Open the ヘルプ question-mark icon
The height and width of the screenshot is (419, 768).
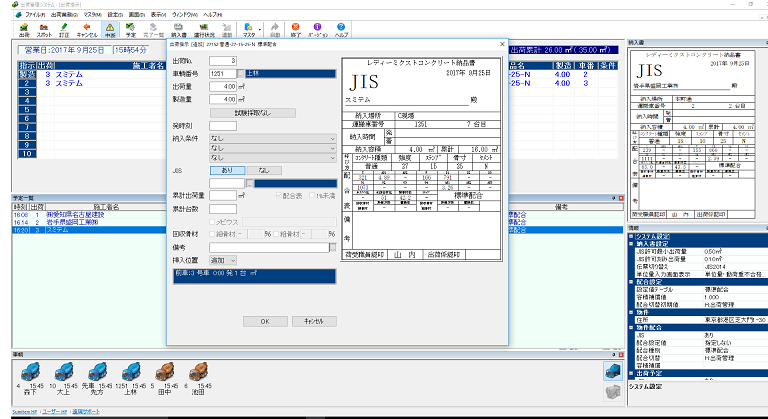[x=341, y=30]
